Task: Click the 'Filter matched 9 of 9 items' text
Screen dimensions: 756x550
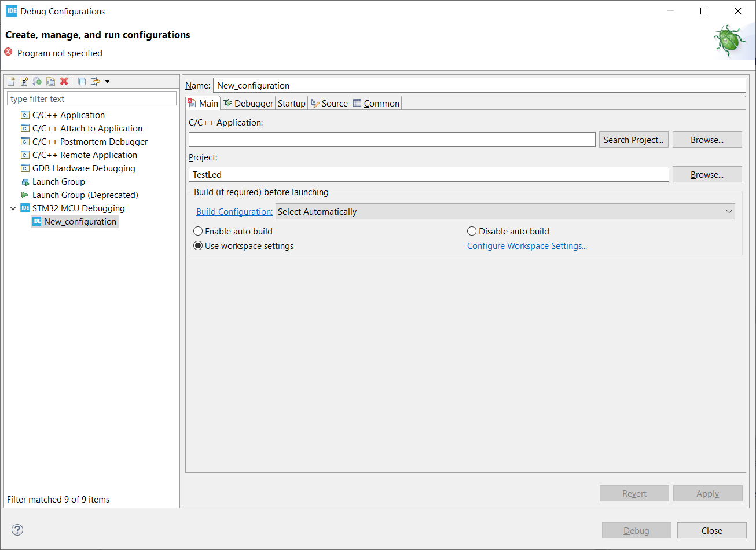Action: click(58, 499)
